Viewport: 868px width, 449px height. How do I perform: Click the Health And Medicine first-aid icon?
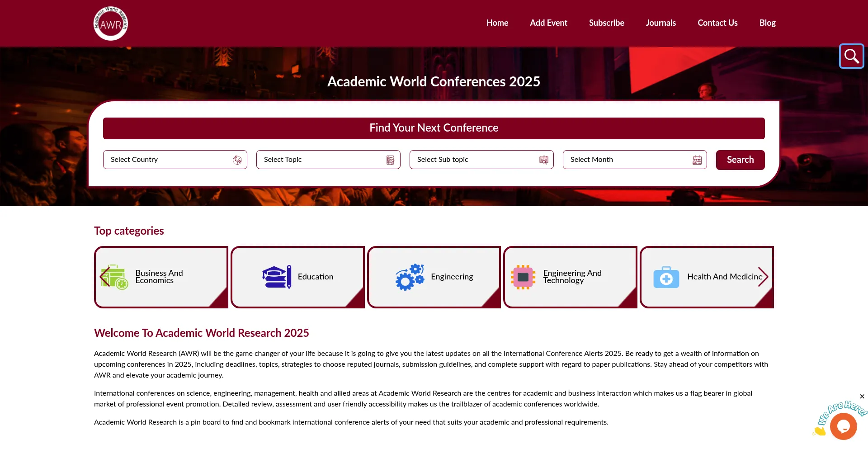click(x=666, y=277)
